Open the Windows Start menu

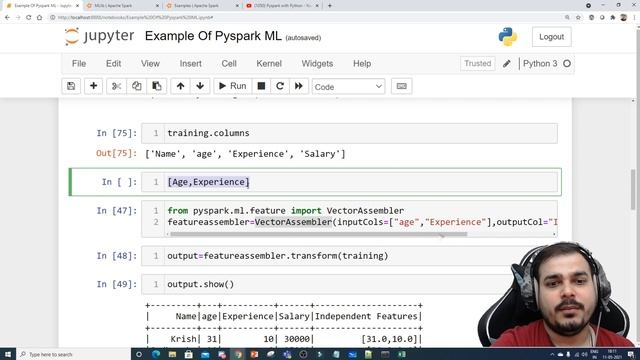click(7, 354)
